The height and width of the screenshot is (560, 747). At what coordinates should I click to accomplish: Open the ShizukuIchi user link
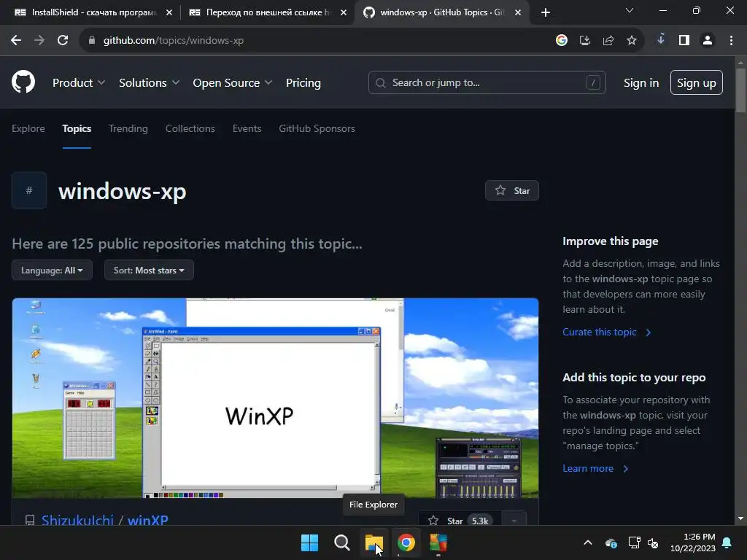pyautogui.click(x=77, y=519)
